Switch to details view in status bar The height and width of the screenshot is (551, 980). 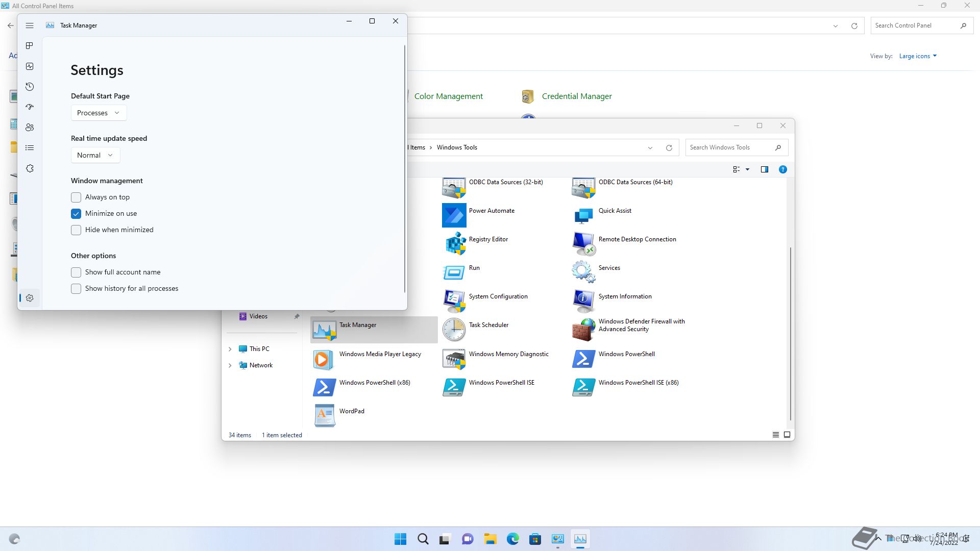775,435
